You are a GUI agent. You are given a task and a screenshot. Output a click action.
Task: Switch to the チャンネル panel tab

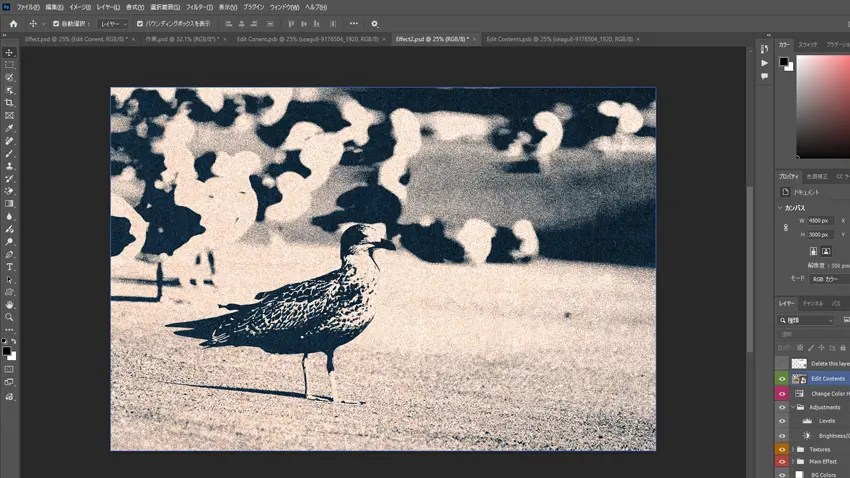pyautogui.click(x=814, y=303)
